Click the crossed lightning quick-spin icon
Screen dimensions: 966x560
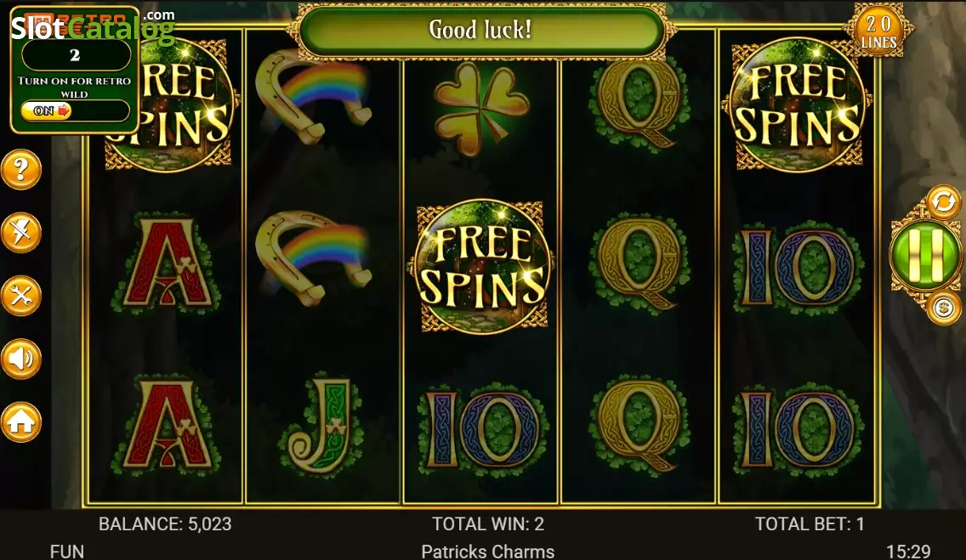point(21,233)
